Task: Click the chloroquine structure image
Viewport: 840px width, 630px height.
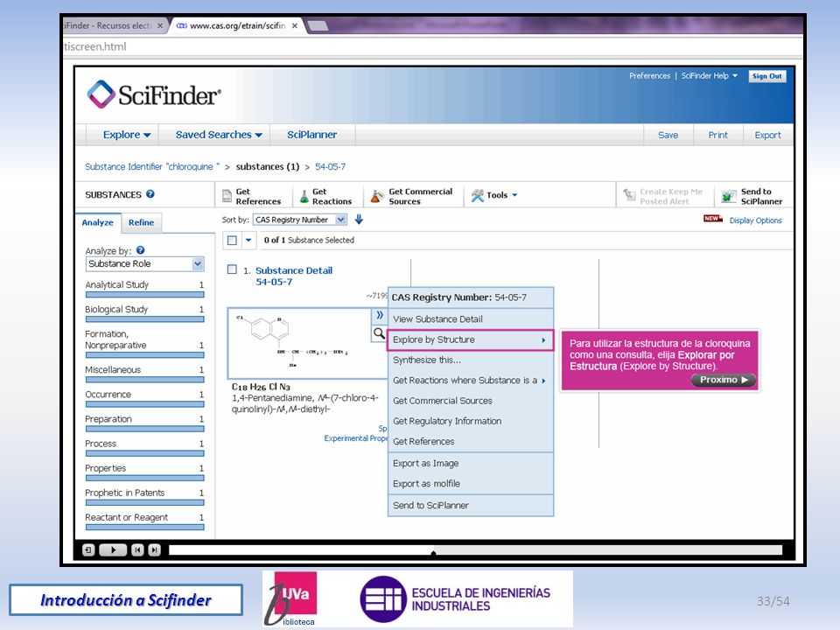Action: coord(299,342)
